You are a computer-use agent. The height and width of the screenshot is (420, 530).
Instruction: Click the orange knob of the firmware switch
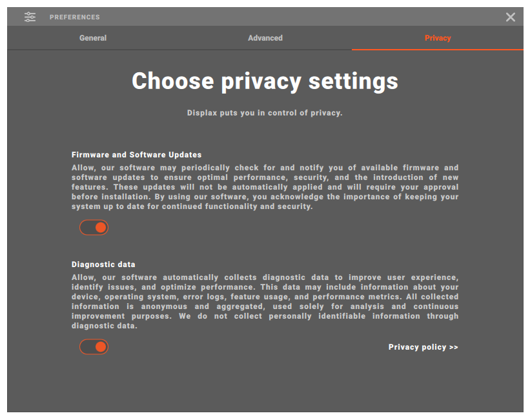click(100, 227)
